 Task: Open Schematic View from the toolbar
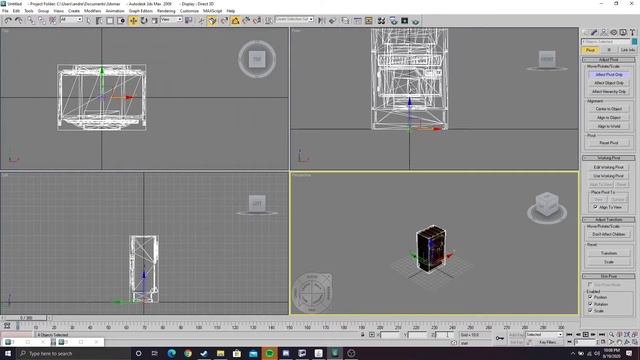point(369,20)
